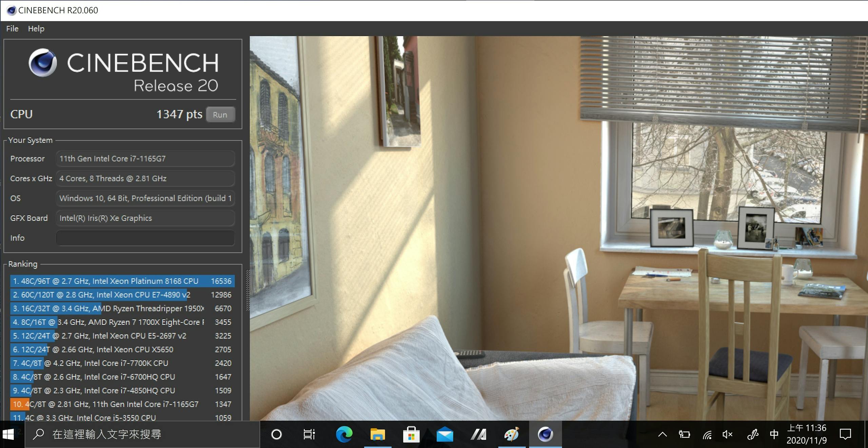Show hidden system tray icons

point(663,434)
